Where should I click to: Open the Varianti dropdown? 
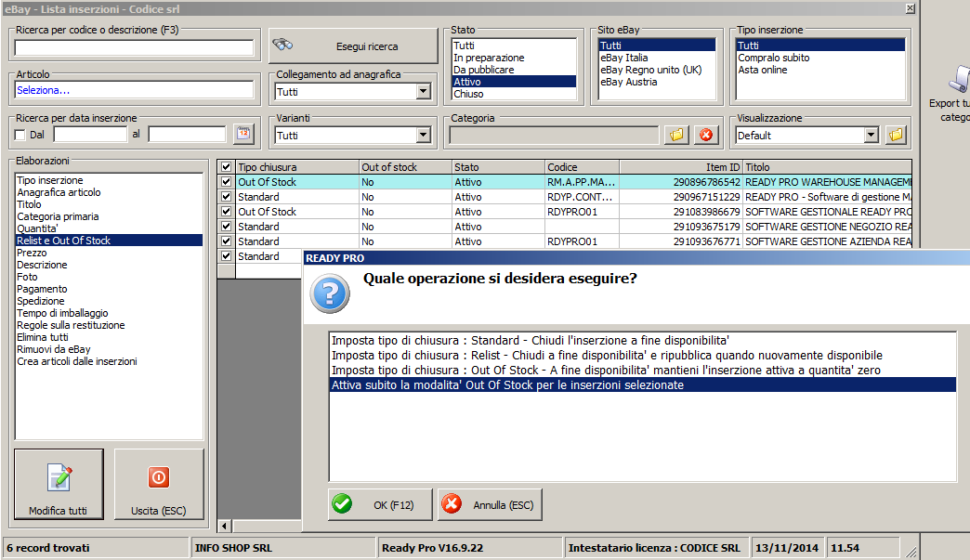[x=423, y=135]
